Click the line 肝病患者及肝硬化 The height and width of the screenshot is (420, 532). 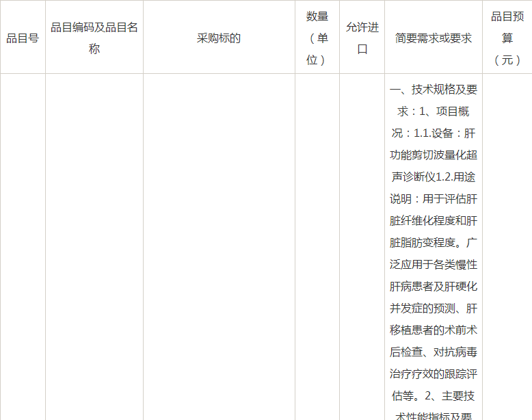[x=434, y=287]
